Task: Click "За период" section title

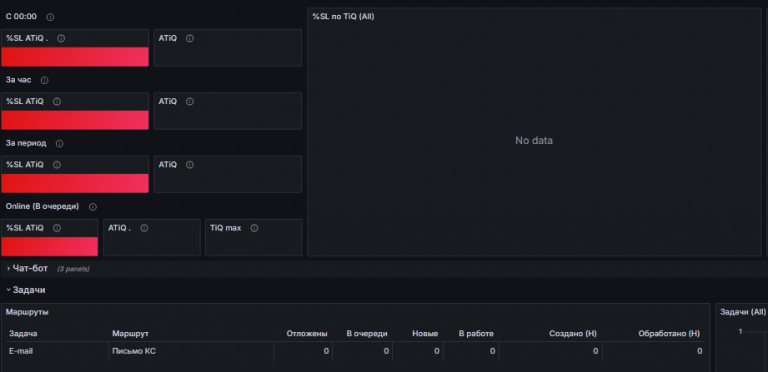Action: pyautogui.click(x=26, y=143)
